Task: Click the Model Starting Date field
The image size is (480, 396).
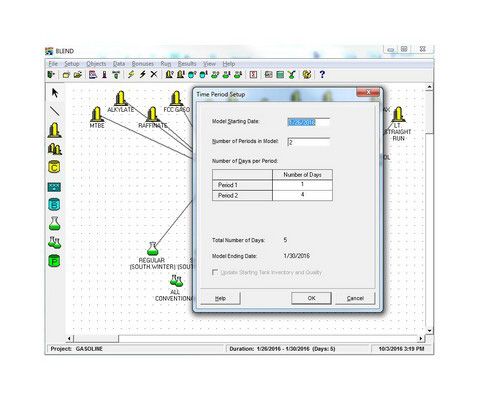Action: pyautogui.click(x=308, y=122)
